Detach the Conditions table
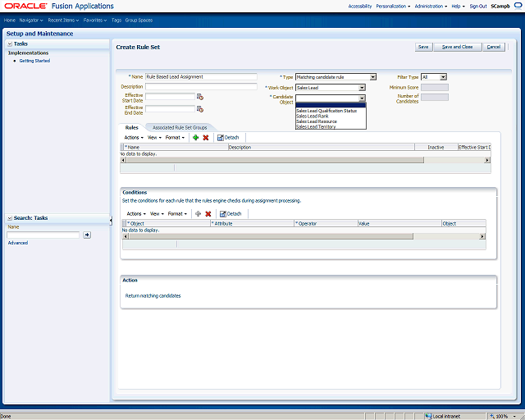The image size is (525, 420). 231,213
